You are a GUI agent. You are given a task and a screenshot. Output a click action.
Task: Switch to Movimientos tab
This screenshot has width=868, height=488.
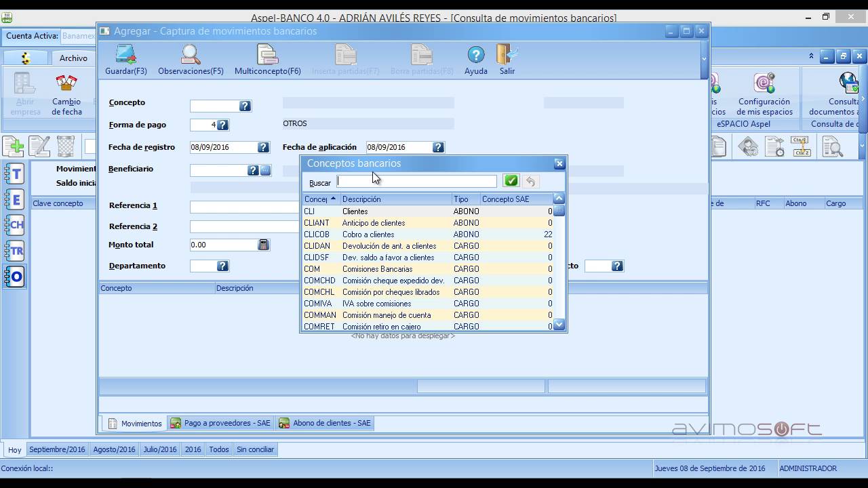pyautogui.click(x=134, y=424)
